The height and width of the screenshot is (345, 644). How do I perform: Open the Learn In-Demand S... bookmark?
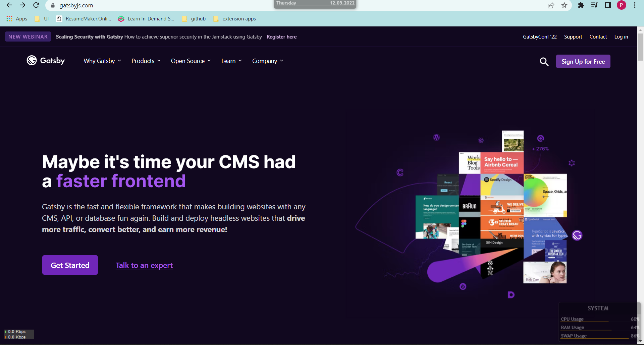[146, 19]
